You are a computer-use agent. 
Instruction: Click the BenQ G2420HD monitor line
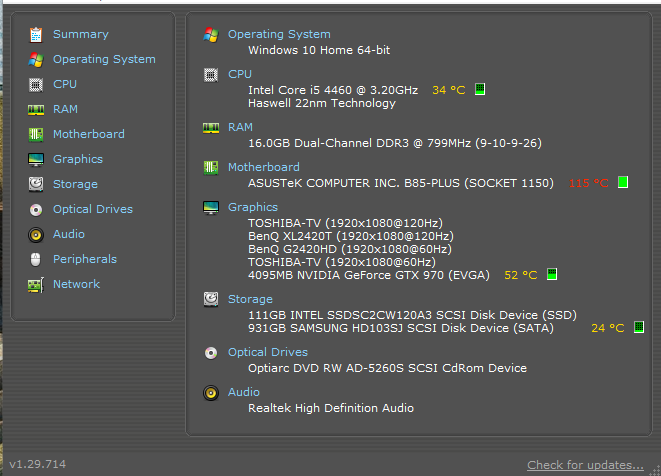(x=350, y=249)
